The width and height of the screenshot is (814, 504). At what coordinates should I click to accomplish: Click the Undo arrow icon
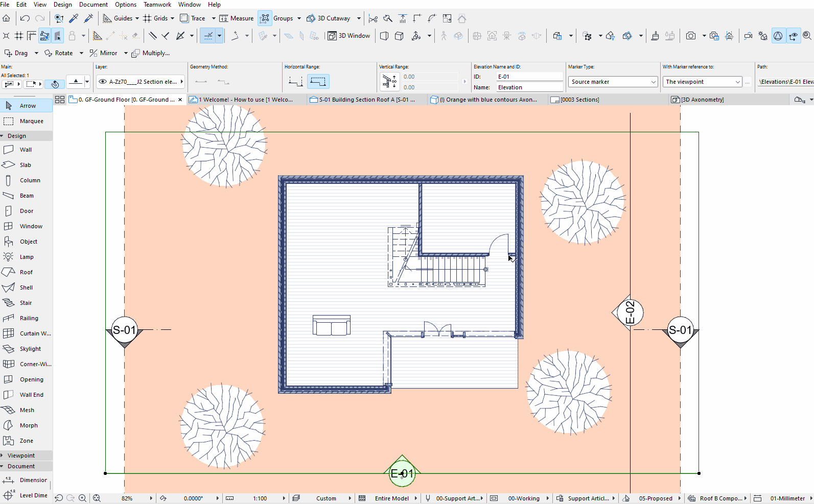(25, 18)
